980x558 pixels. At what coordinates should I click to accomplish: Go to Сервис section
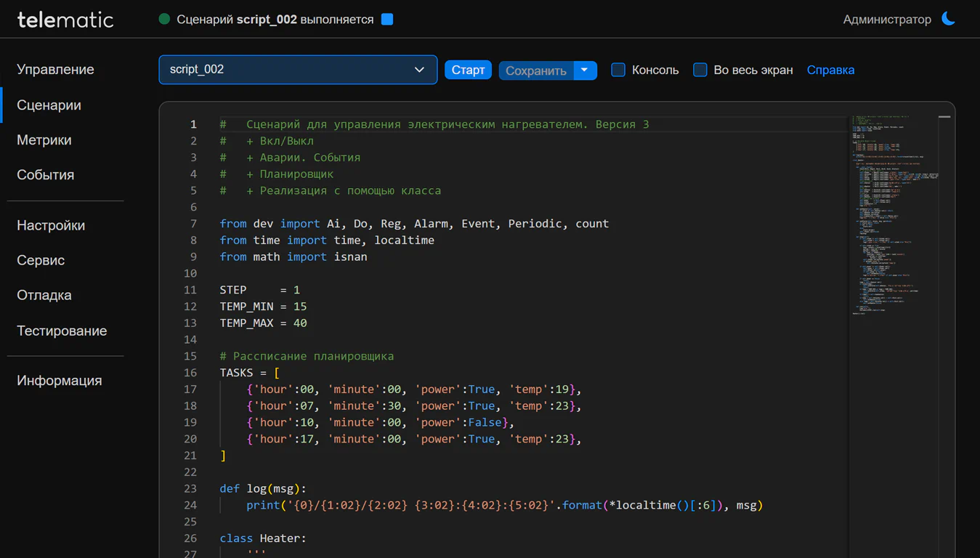coord(41,260)
